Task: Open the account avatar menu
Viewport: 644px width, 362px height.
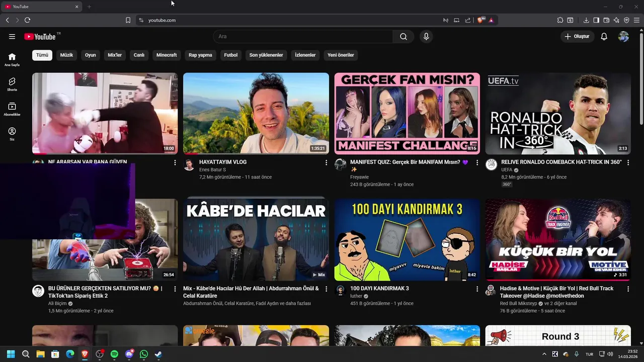Action: tap(623, 36)
